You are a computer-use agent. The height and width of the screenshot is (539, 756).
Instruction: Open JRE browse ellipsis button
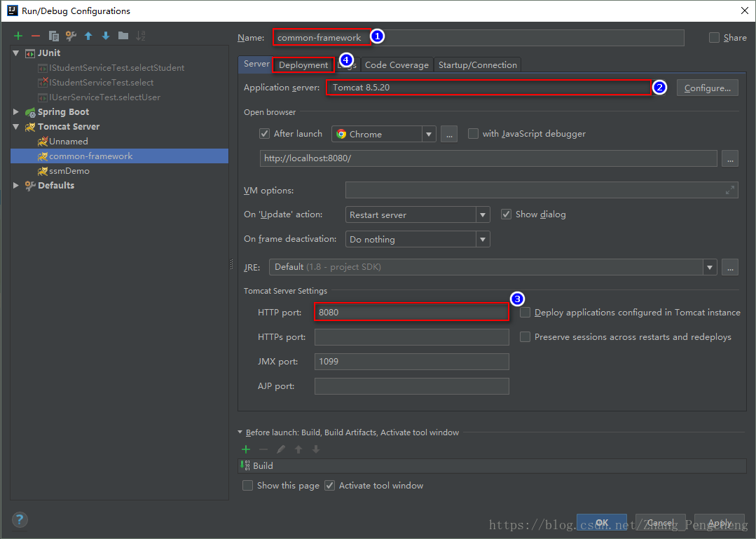click(730, 267)
